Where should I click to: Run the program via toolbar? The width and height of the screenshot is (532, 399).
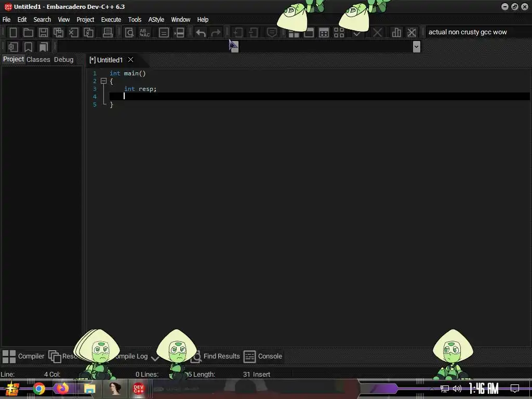tap(309, 33)
